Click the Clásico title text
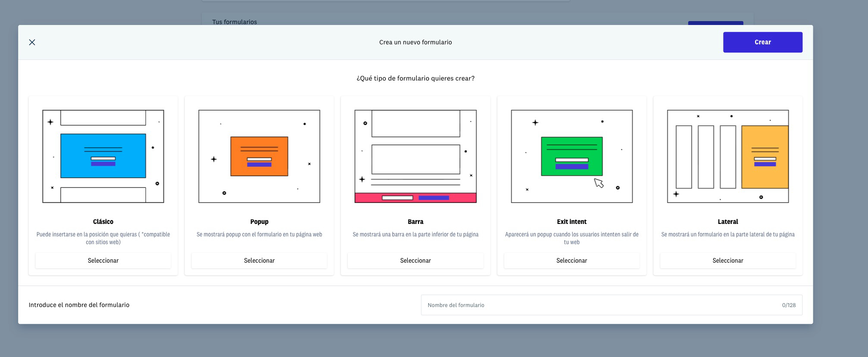The image size is (868, 357). tap(103, 222)
